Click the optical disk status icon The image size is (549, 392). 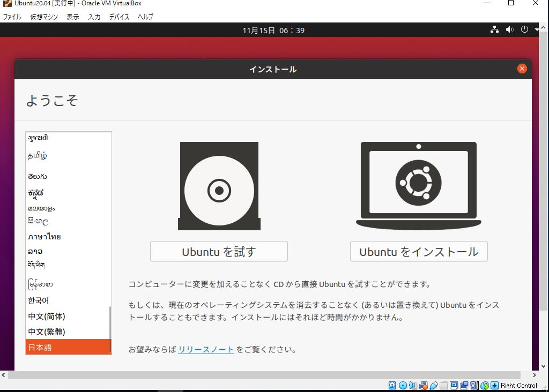(x=403, y=386)
